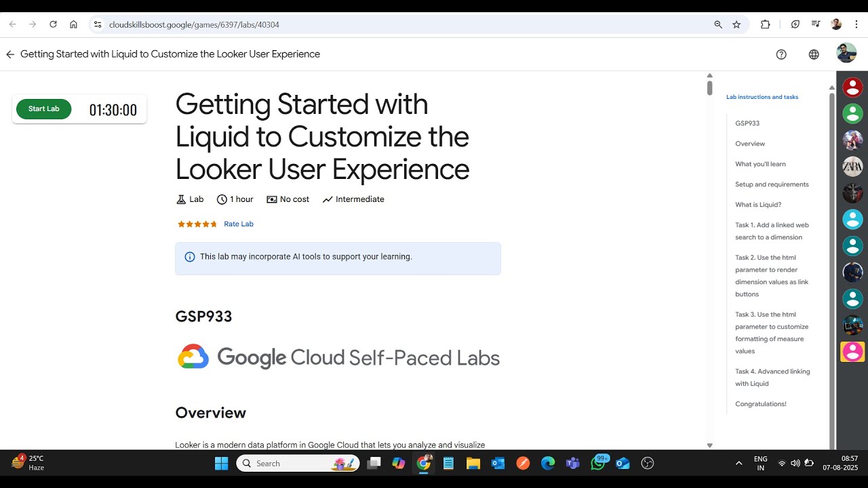Open the media control music icon
Image resolution: width=868 pixels, height=488 pixels.
[816, 24]
